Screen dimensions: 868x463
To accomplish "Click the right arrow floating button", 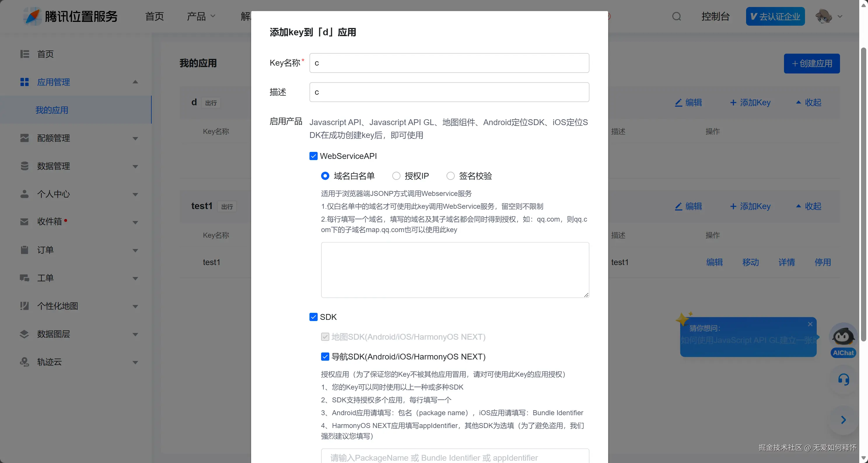I will [843, 420].
